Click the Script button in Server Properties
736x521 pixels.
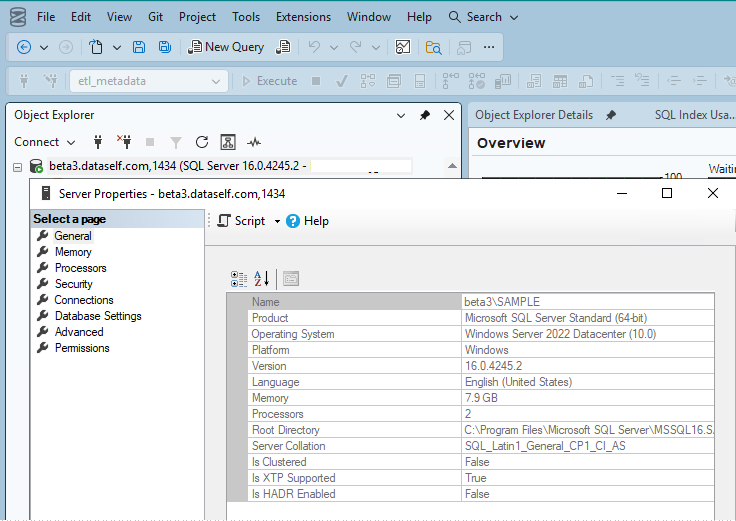(x=241, y=221)
